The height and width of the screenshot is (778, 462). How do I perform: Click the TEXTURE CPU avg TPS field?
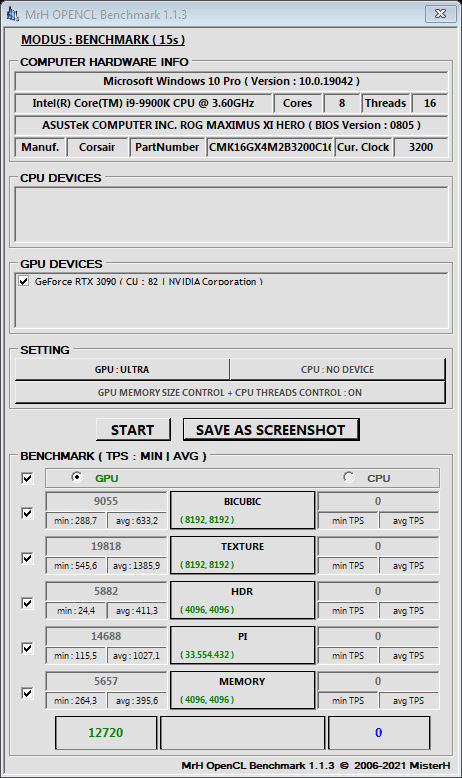(x=409, y=566)
